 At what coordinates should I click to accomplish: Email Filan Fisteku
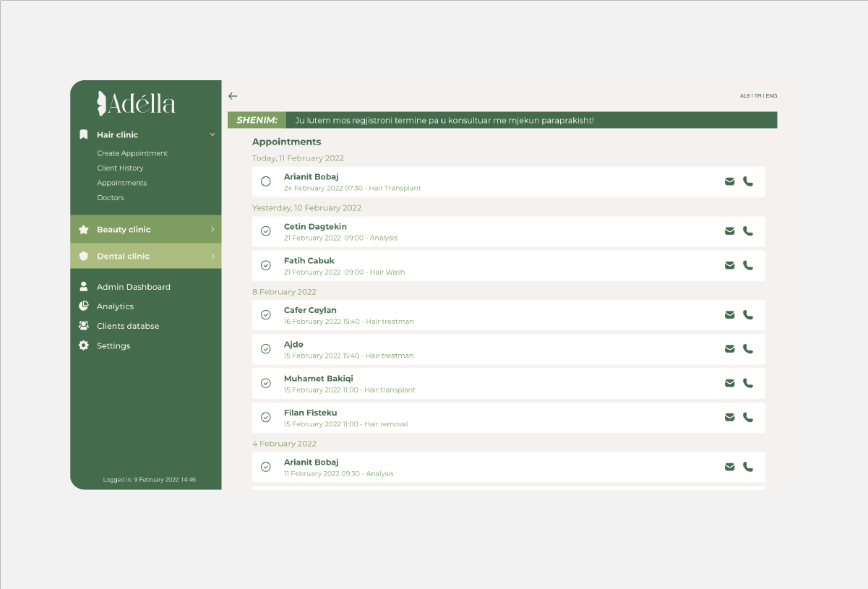coord(730,417)
